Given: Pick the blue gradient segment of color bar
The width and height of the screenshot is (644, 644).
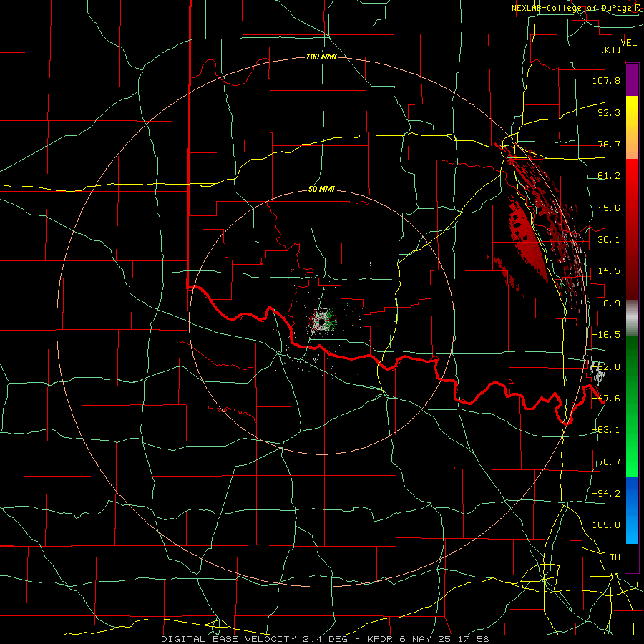Looking at the screenshot, I should point(632,510).
